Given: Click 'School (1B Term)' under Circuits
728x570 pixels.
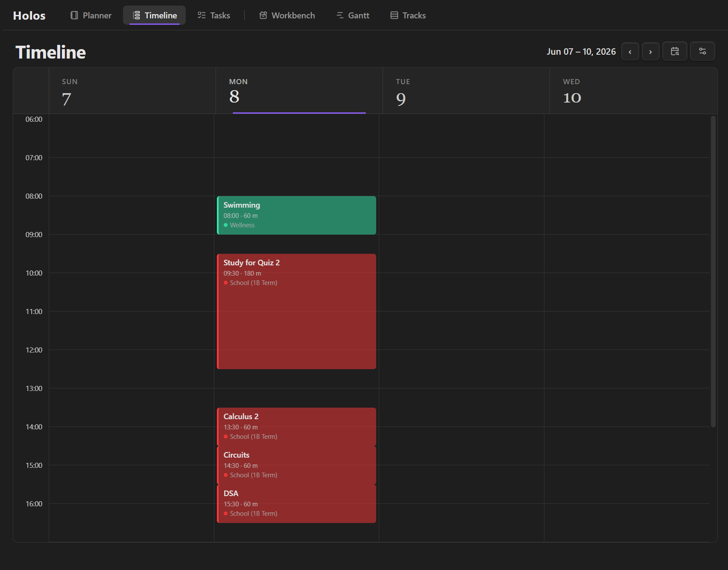Looking at the screenshot, I should (254, 475).
